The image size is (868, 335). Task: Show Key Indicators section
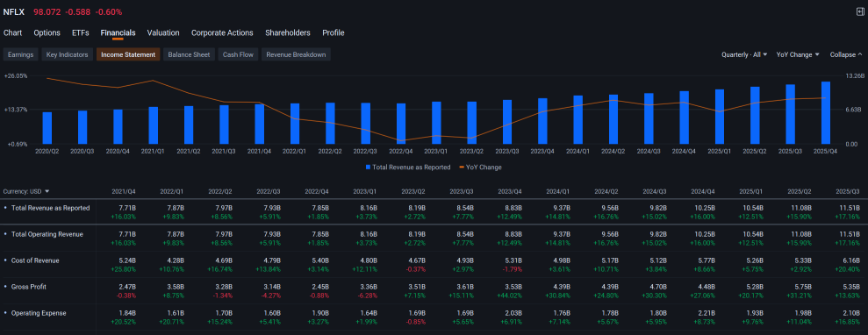(x=68, y=54)
